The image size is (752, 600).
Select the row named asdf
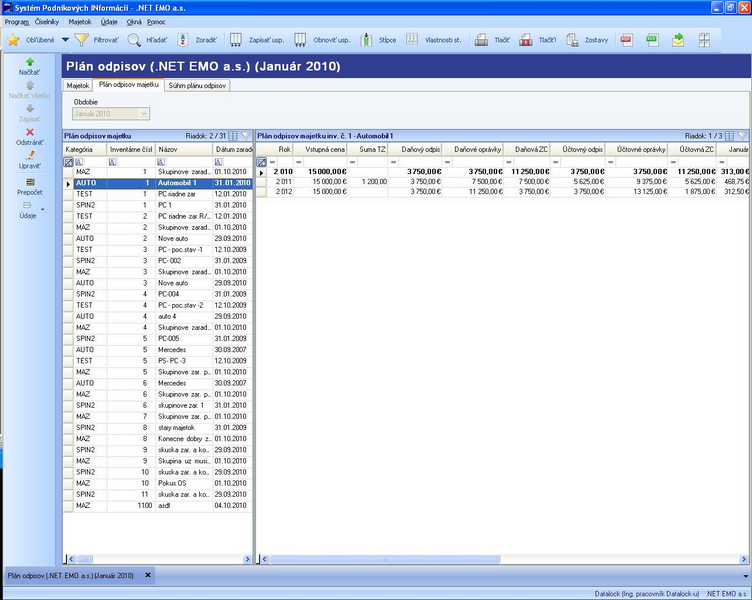(158, 506)
